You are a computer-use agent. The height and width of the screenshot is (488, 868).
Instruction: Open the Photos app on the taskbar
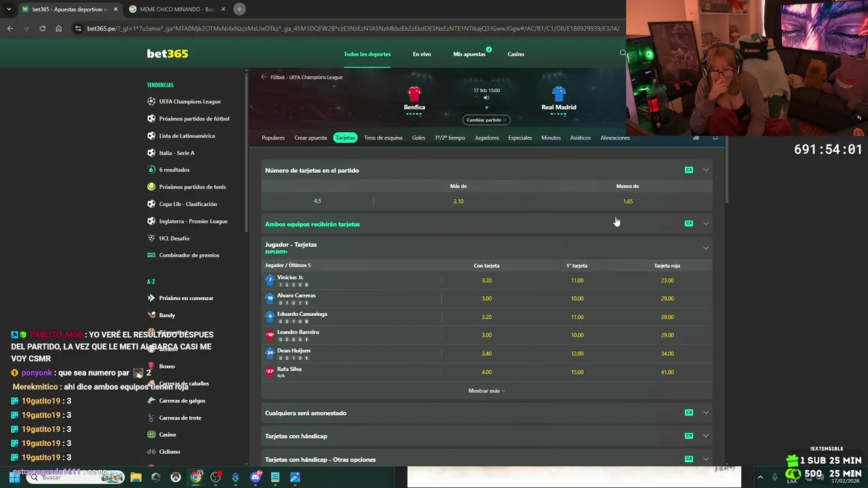[x=295, y=477]
